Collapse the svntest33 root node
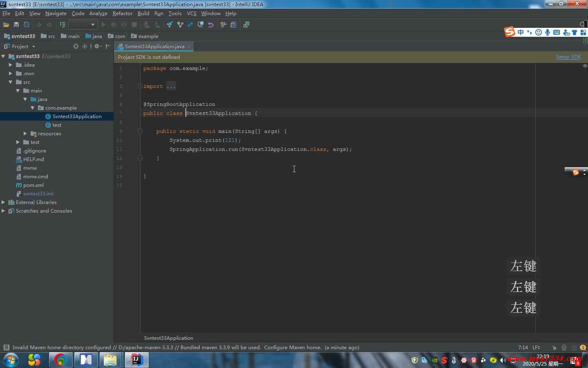 (x=3, y=56)
